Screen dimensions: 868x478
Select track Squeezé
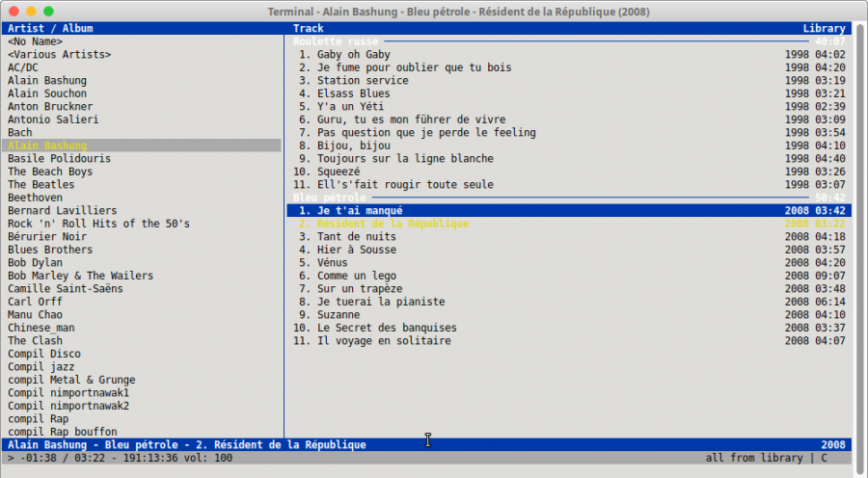point(569,172)
